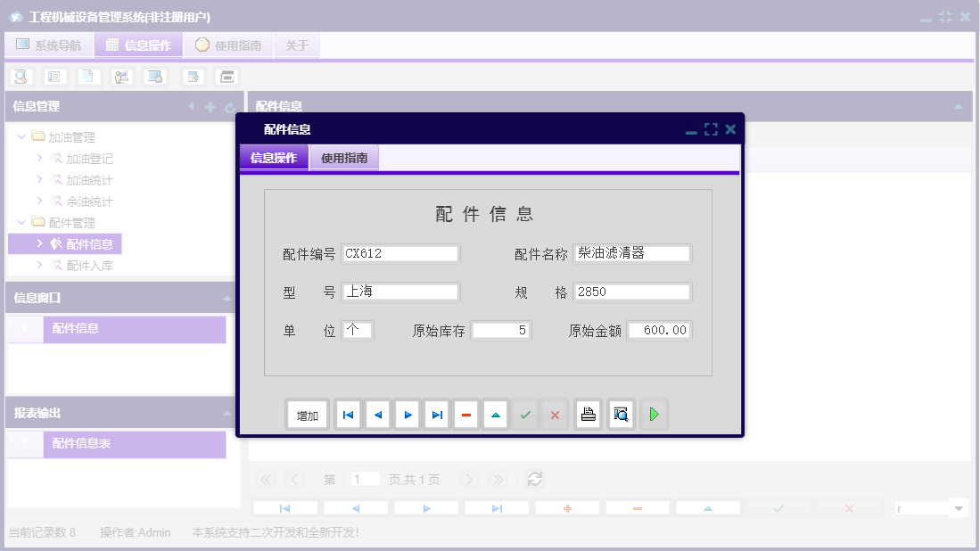Print the 配件信息 record with the printer icon

coord(588,414)
